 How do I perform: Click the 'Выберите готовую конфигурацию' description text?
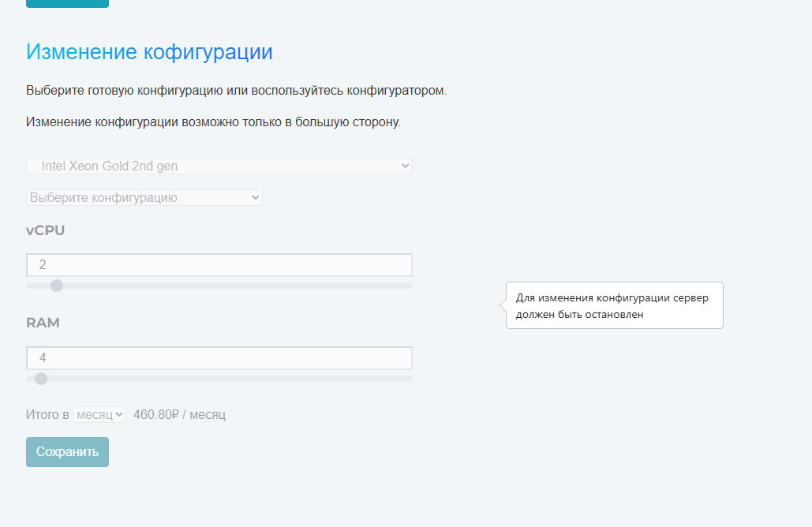click(x=236, y=91)
